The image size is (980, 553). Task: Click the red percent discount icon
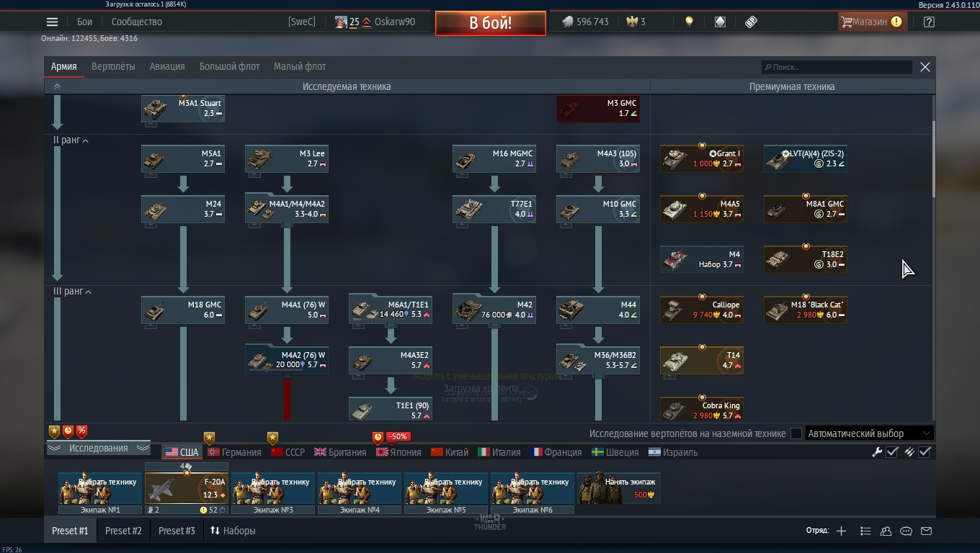(81, 431)
